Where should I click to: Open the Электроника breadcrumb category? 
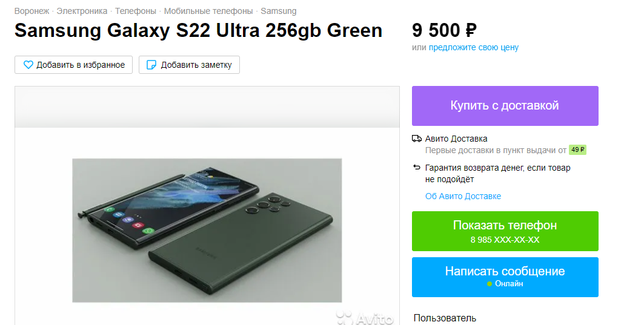point(82,11)
